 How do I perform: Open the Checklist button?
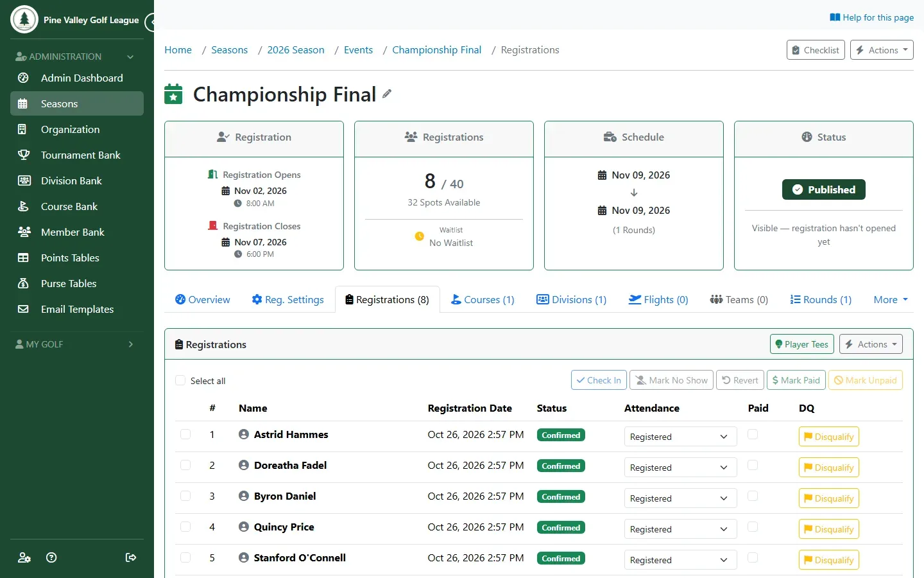click(x=816, y=50)
